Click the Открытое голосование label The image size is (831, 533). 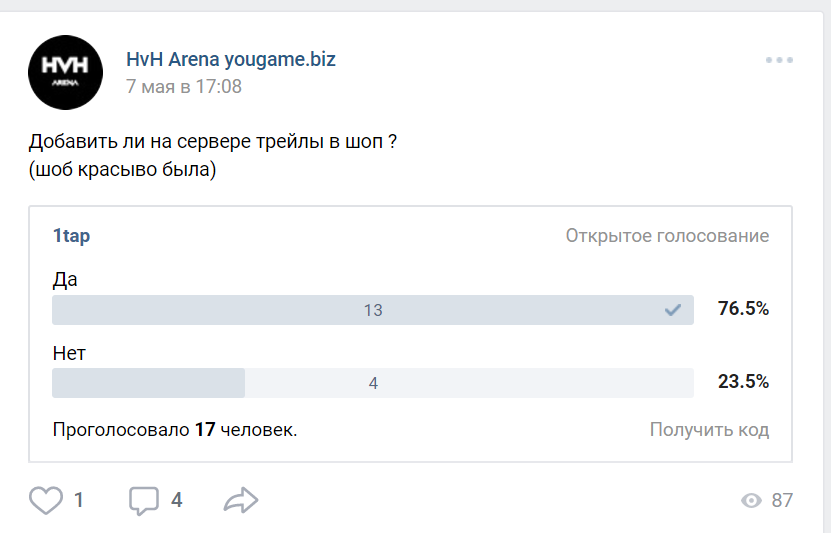point(667,236)
